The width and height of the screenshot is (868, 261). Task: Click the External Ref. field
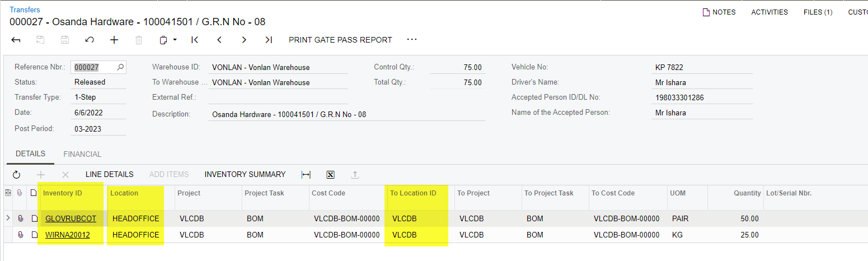point(278,97)
